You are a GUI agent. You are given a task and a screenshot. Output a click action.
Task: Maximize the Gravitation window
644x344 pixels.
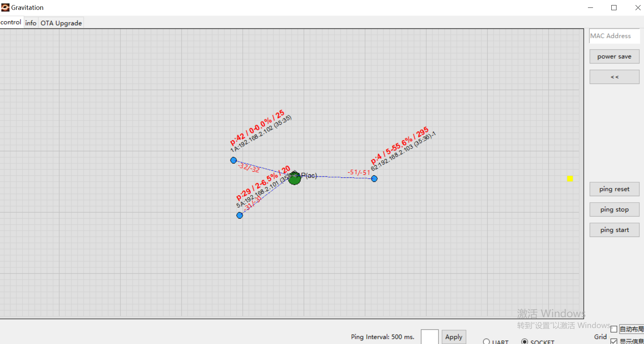(x=614, y=7)
